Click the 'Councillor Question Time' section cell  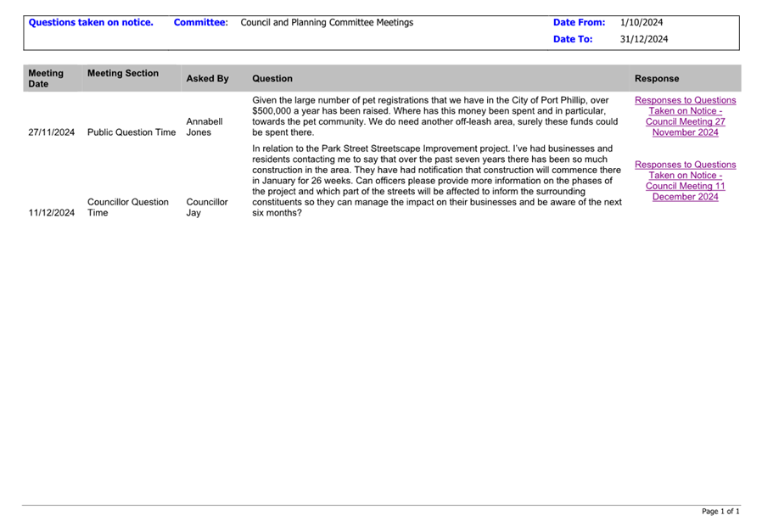tap(128, 208)
